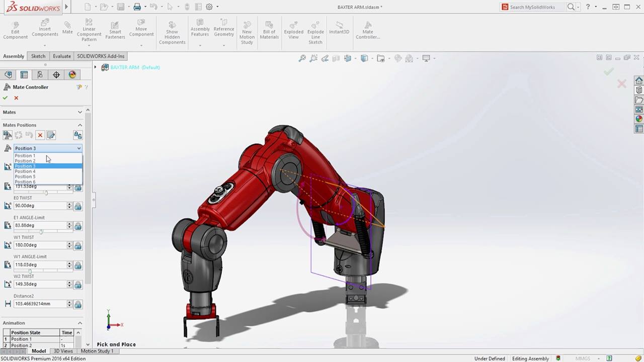Click the Zoom to Fit magnifier icon
Screen dimensions: 644x362
302,58
